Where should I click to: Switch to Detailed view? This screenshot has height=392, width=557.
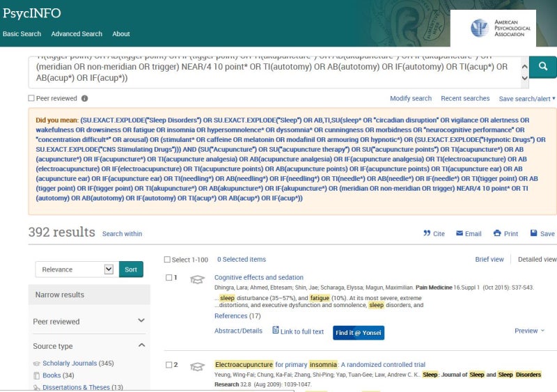(537, 260)
